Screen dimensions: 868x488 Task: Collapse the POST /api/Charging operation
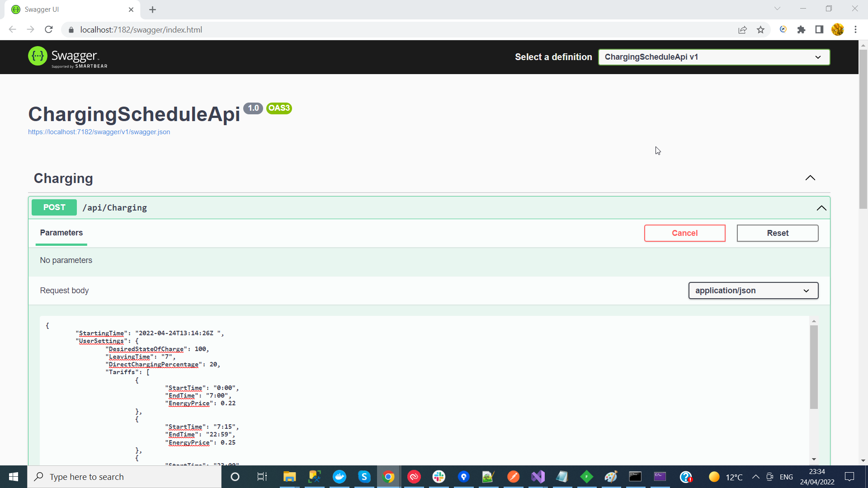(x=821, y=208)
